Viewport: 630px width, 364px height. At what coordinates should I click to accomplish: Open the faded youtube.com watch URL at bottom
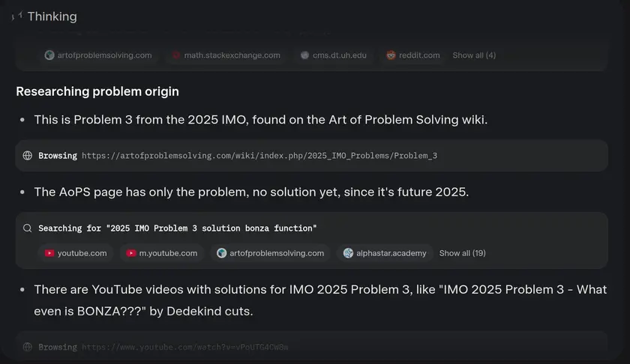click(184, 348)
